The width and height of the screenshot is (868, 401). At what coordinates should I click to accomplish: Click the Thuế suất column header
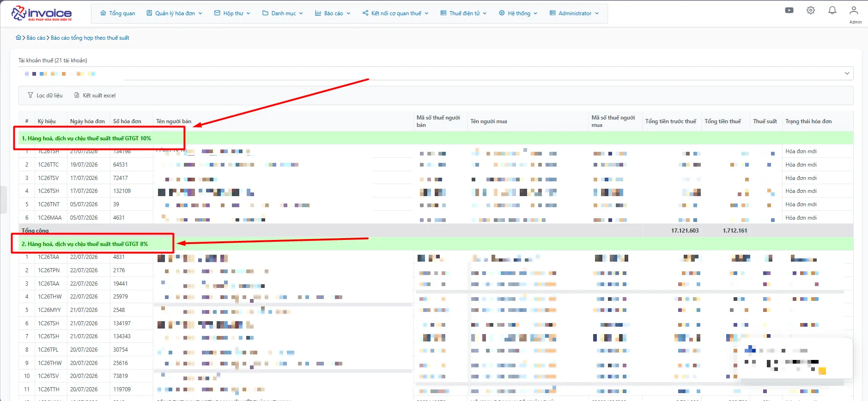pos(765,121)
